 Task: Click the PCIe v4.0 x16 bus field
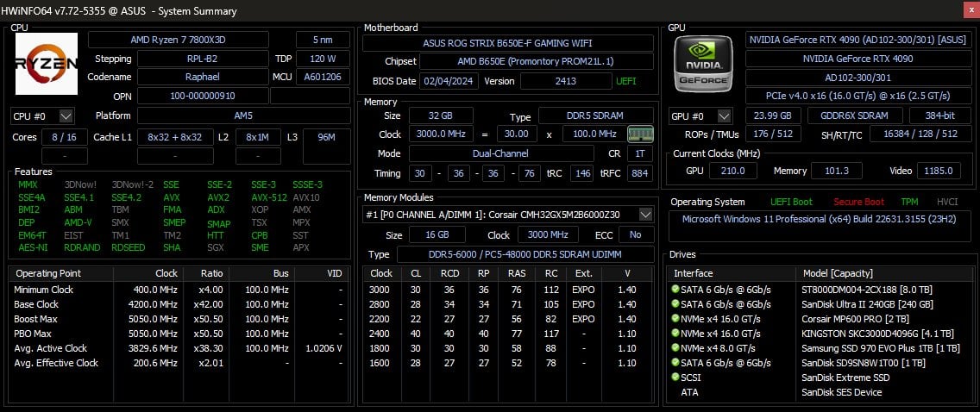858,97
